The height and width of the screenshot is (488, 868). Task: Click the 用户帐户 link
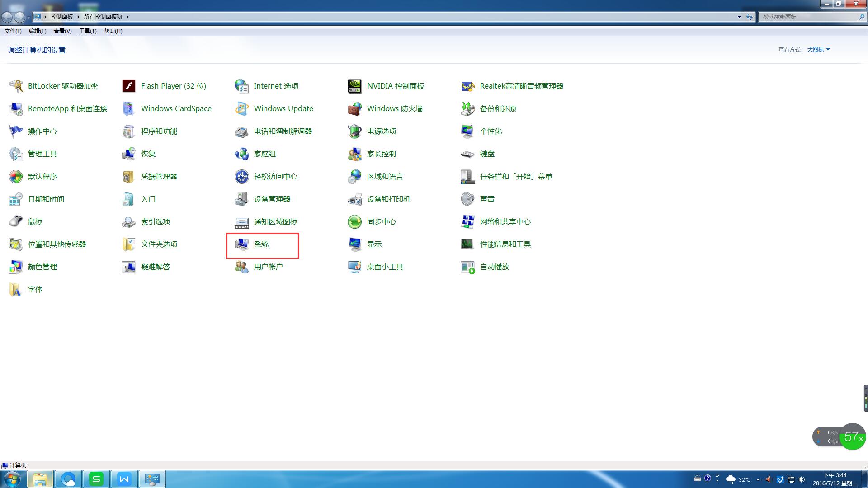pyautogui.click(x=269, y=267)
